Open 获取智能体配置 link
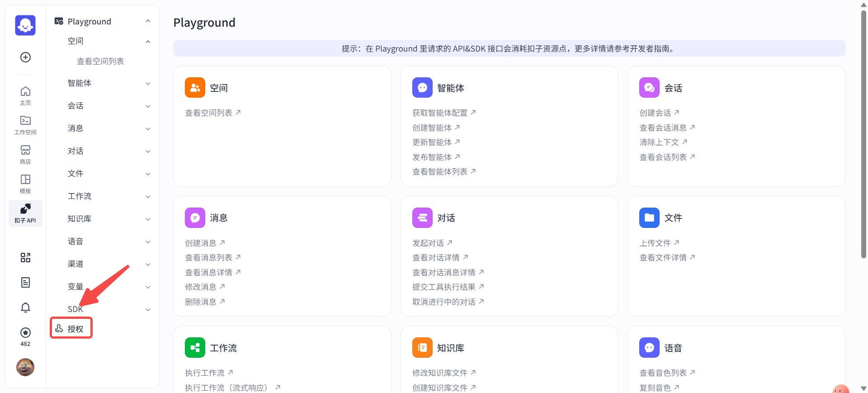868x393 pixels. (x=444, y=113)
